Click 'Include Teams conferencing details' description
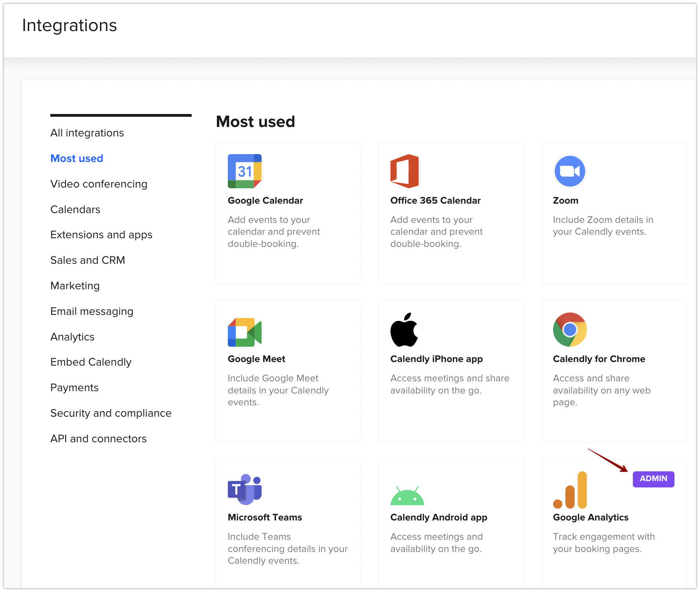700x592 pixels. (x=288, y=548)
